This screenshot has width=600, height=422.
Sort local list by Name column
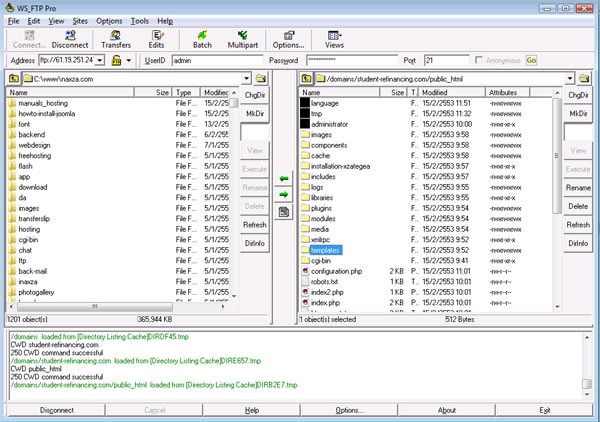[x=70, y=92]
